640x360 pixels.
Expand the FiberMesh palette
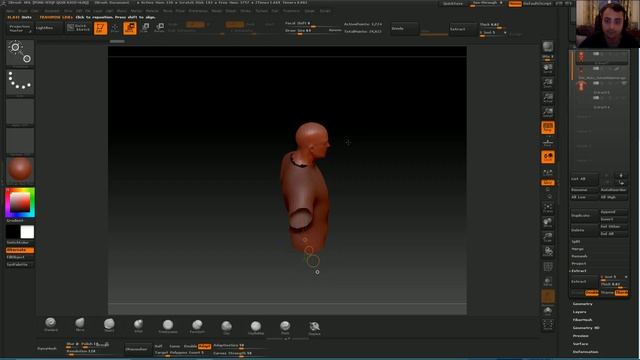click(582, 320)
